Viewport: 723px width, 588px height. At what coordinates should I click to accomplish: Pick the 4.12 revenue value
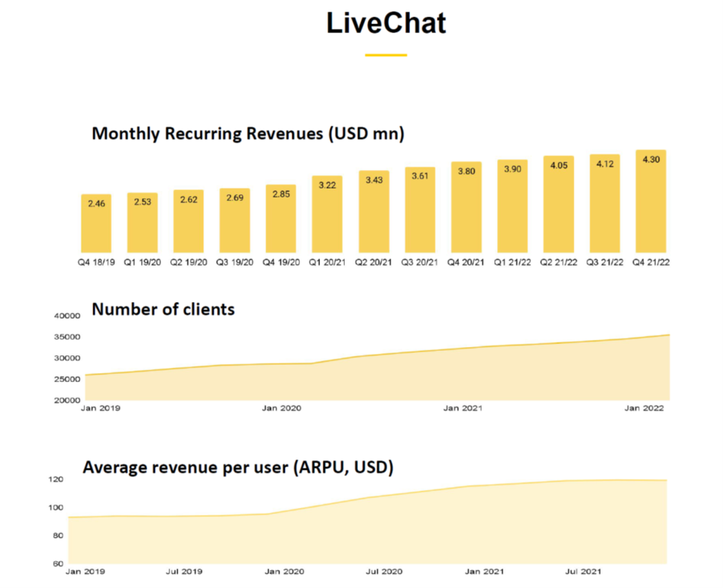605,164
